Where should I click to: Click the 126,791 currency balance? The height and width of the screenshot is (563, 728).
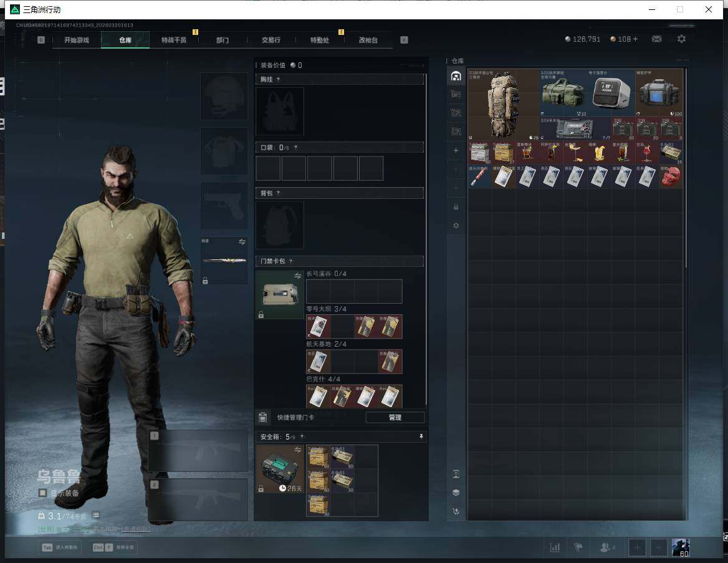[x=583, y=39]
